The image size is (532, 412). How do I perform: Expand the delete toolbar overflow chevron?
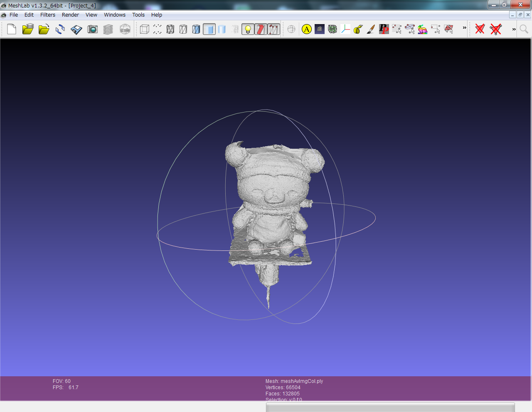tap(514, 29)
